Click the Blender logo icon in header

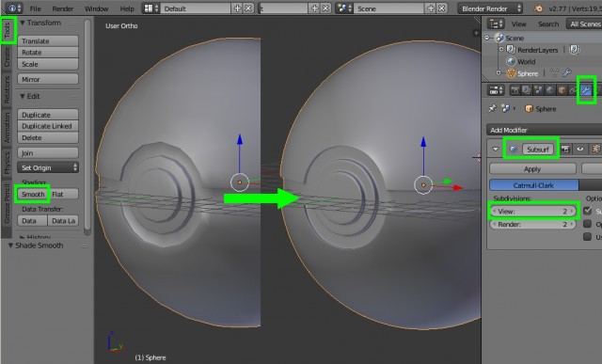pos(538,8)
